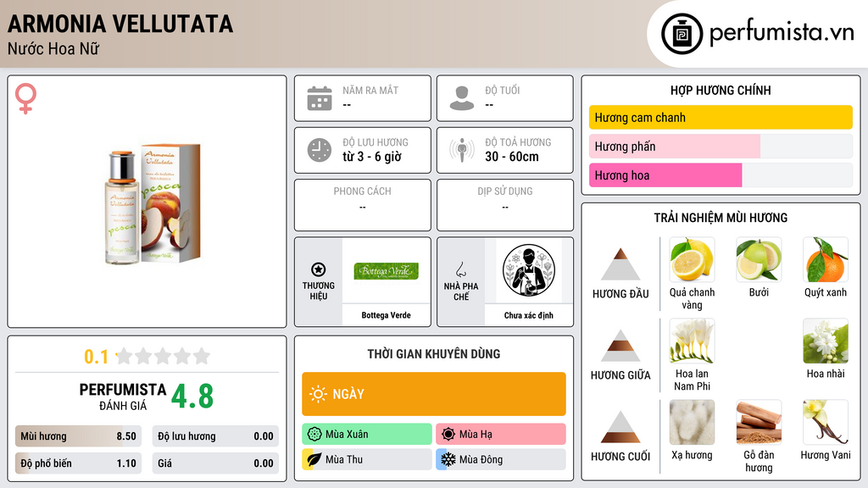Open the Bưởi pomelo note image

(x=759, y=260)
